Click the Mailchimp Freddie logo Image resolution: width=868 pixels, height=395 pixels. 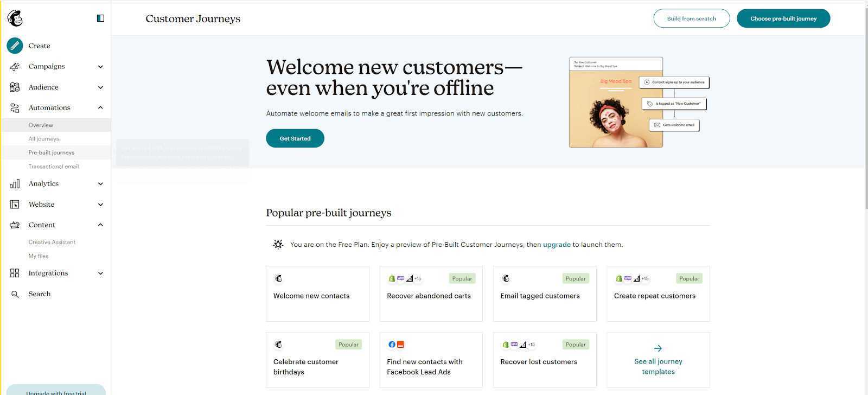(15, 18)
